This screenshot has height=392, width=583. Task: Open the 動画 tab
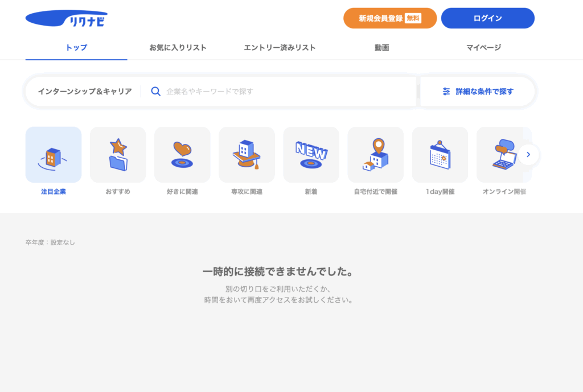381,48
